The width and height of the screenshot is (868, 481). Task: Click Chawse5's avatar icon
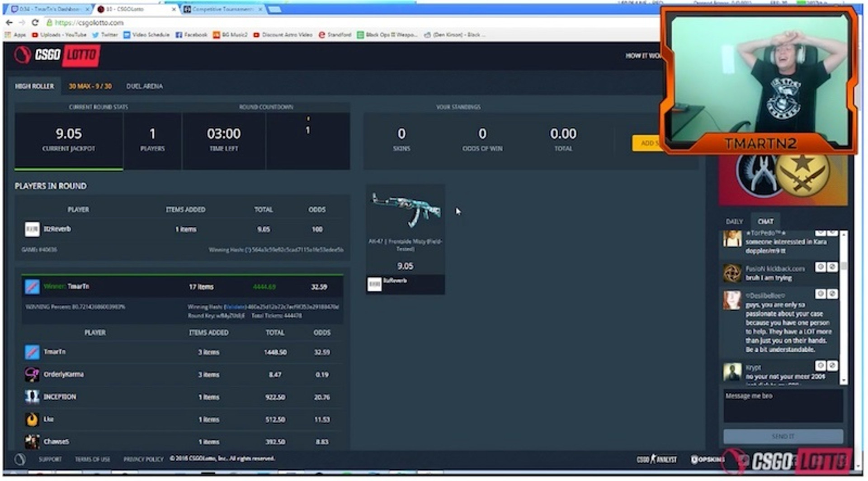32,442
